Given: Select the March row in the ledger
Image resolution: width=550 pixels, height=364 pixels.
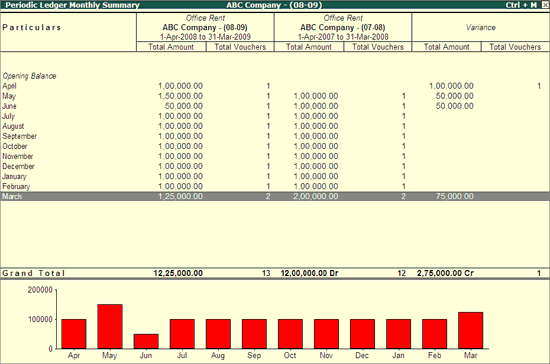Looking at the screenshot, I should pos(275,196).
